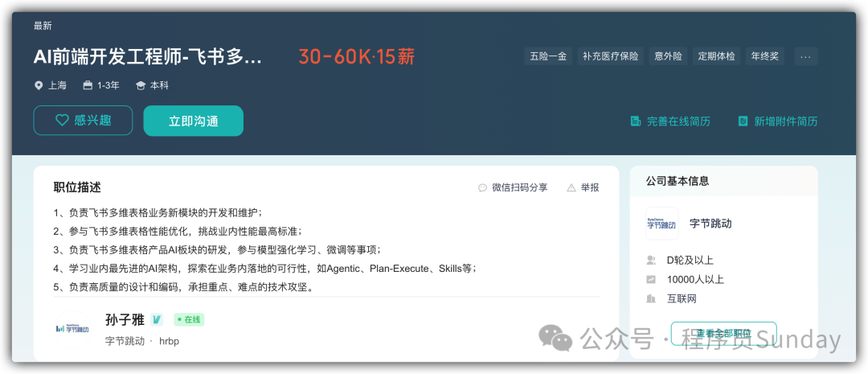Click the ByteDance company logo in 公司基本信息
Screen dimensions: 868x374
(662, 224)
